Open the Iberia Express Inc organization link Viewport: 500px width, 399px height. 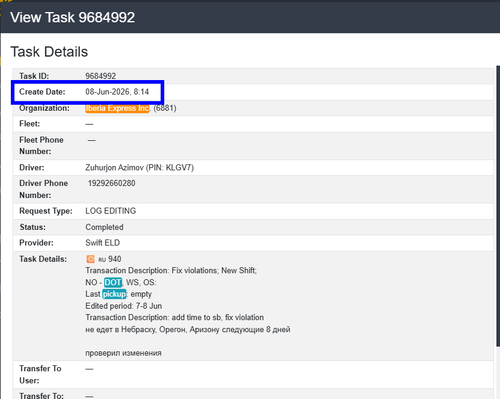pyautogui.click(x=117, y=108)
